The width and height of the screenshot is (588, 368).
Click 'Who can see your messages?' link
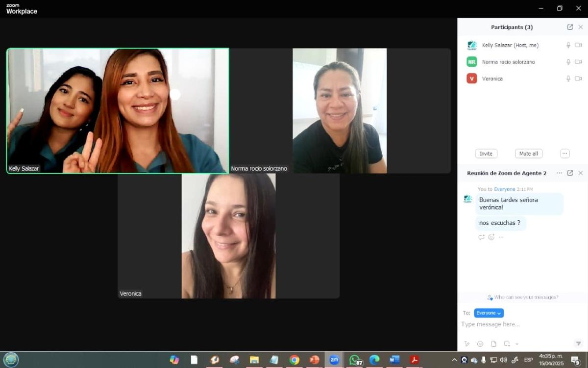(523, 297)
